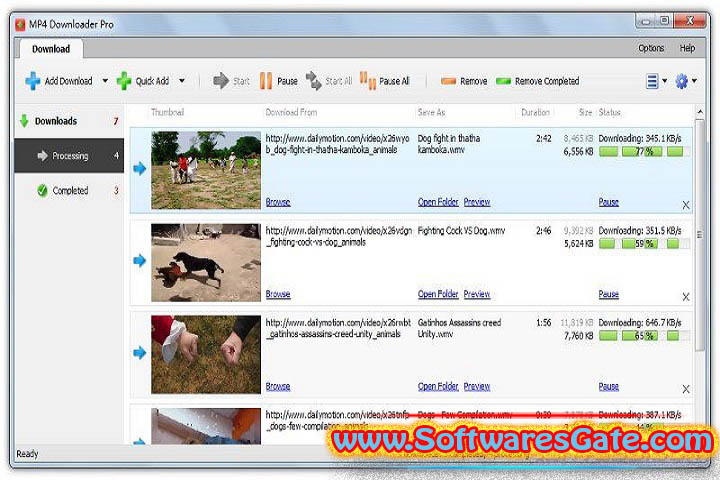
Task: Select Downloads category in sidebar
Action: point(69,121)
